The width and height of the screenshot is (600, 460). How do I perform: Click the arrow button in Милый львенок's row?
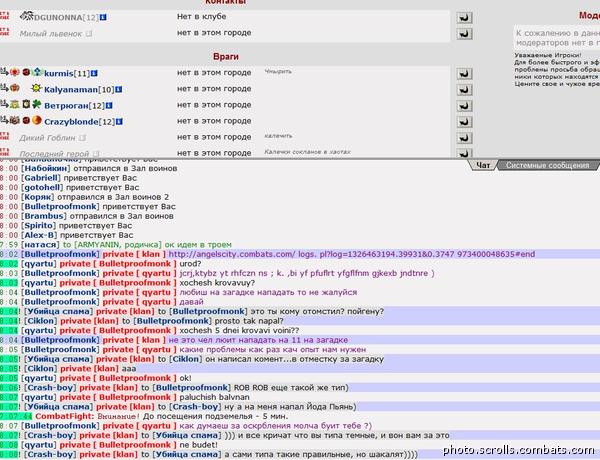[464, 34]
